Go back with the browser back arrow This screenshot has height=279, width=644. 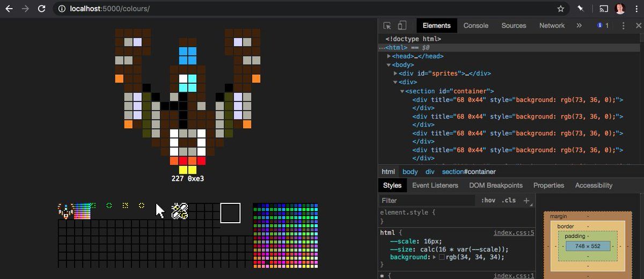click(9, 9)
